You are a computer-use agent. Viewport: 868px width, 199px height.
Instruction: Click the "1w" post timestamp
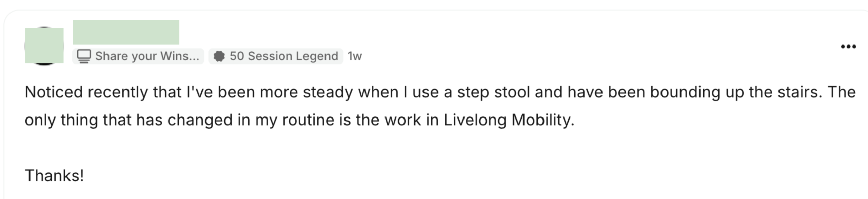(x=355, y=56)
